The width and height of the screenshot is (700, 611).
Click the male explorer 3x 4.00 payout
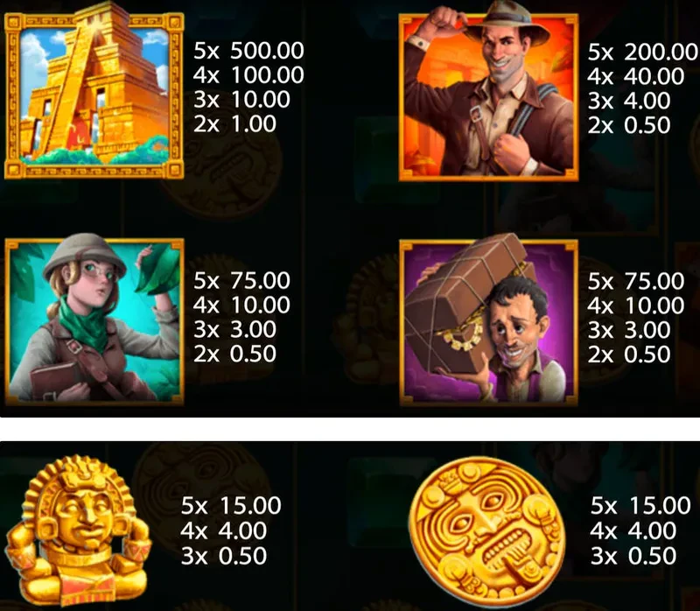pos(629,101)
